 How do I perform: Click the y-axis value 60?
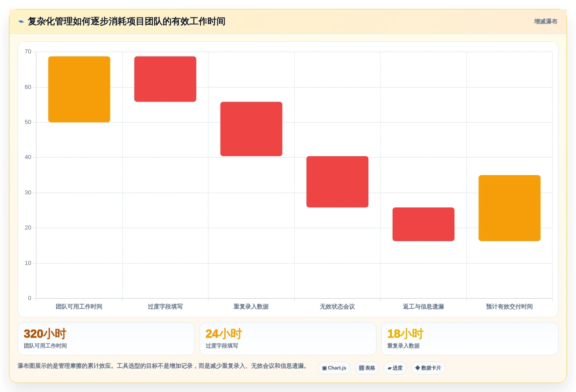pos(28,87)
